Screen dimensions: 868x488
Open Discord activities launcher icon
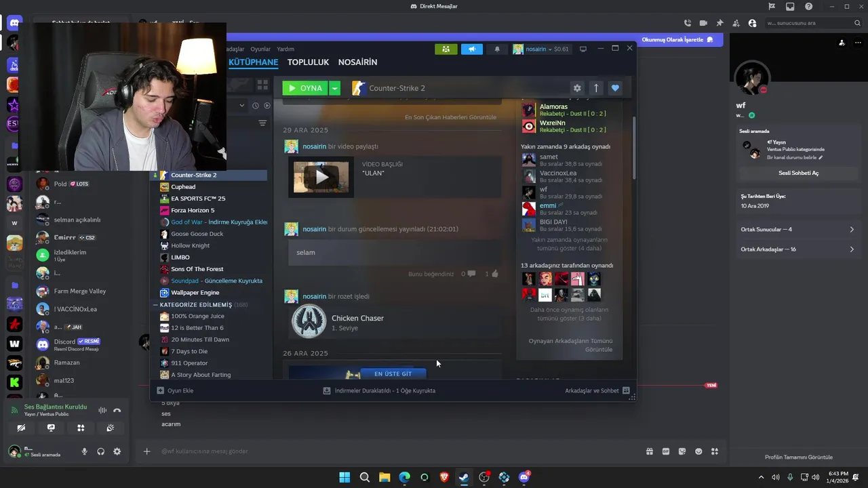(x=81, y=428)
